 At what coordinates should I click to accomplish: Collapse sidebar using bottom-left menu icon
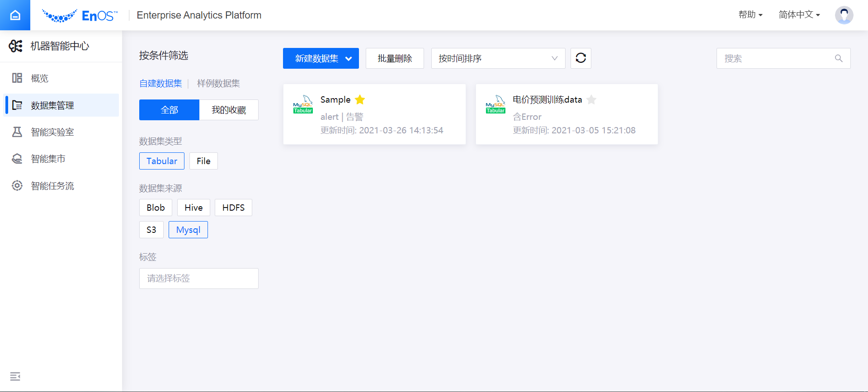15,376
